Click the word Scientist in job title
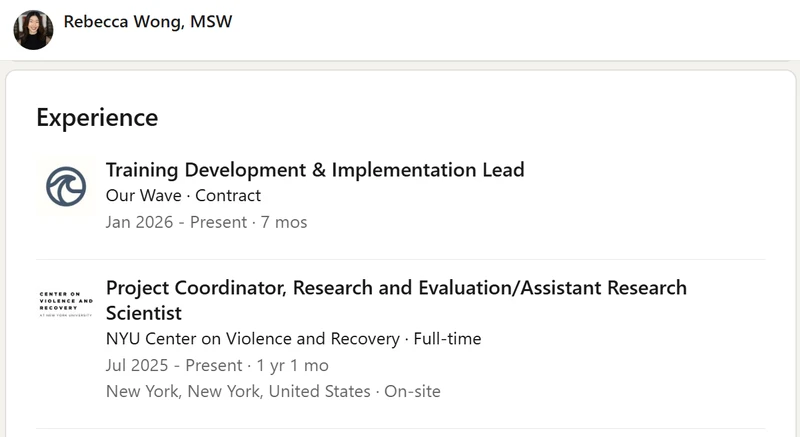800x437 pixels. 144,313
